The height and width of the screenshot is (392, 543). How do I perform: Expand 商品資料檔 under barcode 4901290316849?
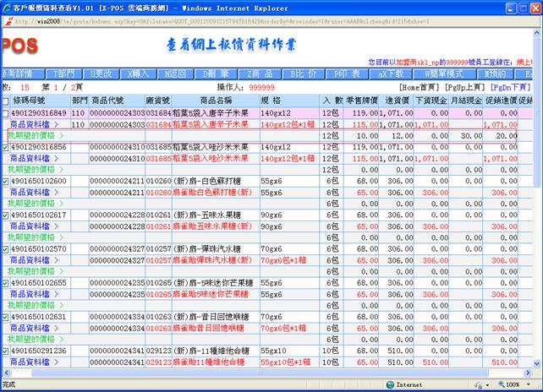pyautogui.click(x=34, y=124)
